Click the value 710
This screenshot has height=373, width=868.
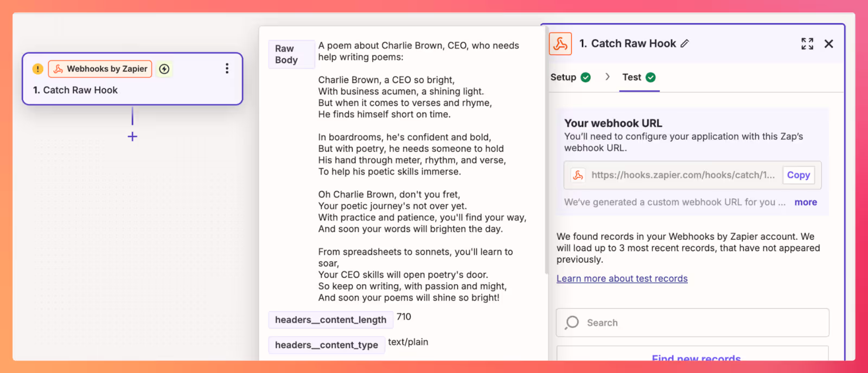[404, 317]
